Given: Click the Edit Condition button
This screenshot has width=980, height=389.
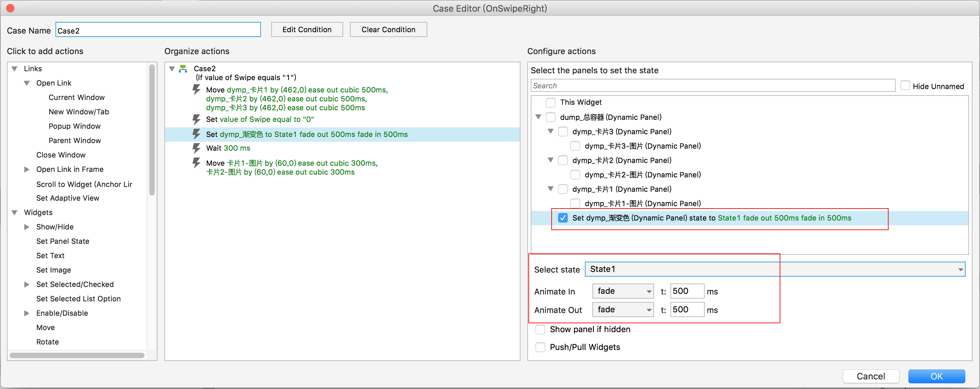Looking at the screenshot, I should 306,30.
